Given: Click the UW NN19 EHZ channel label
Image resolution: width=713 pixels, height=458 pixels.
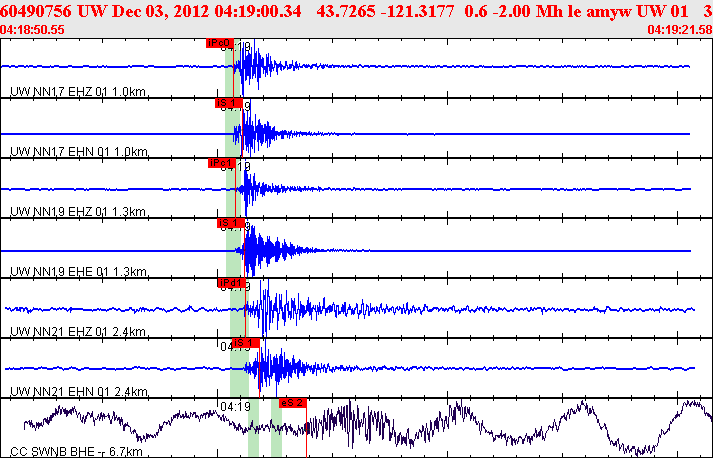Looking at the screenshot, I should [79, 212].
